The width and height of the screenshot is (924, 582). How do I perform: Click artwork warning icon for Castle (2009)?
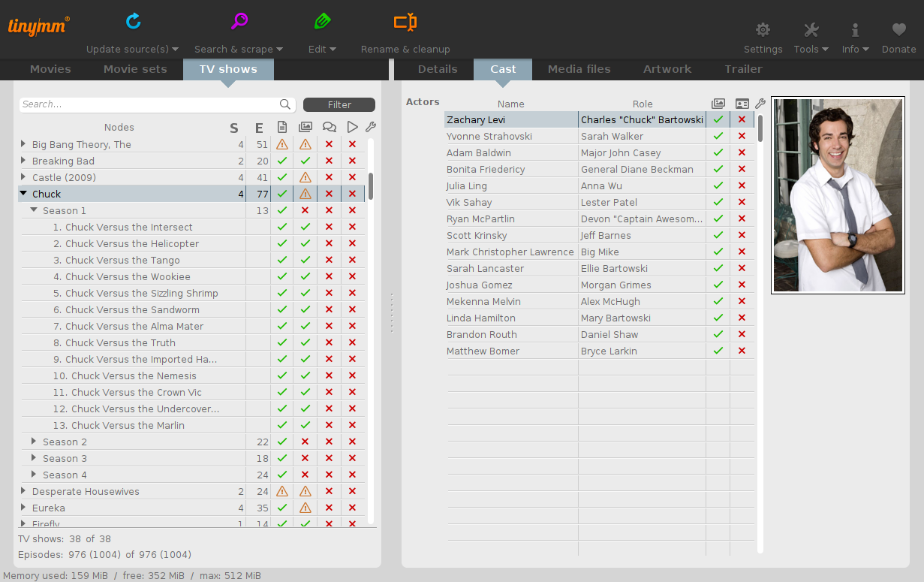click(305, 177)
